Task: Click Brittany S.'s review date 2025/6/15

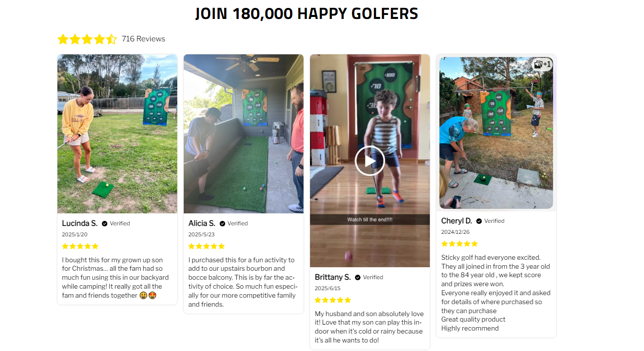Action: coord(328,288)
